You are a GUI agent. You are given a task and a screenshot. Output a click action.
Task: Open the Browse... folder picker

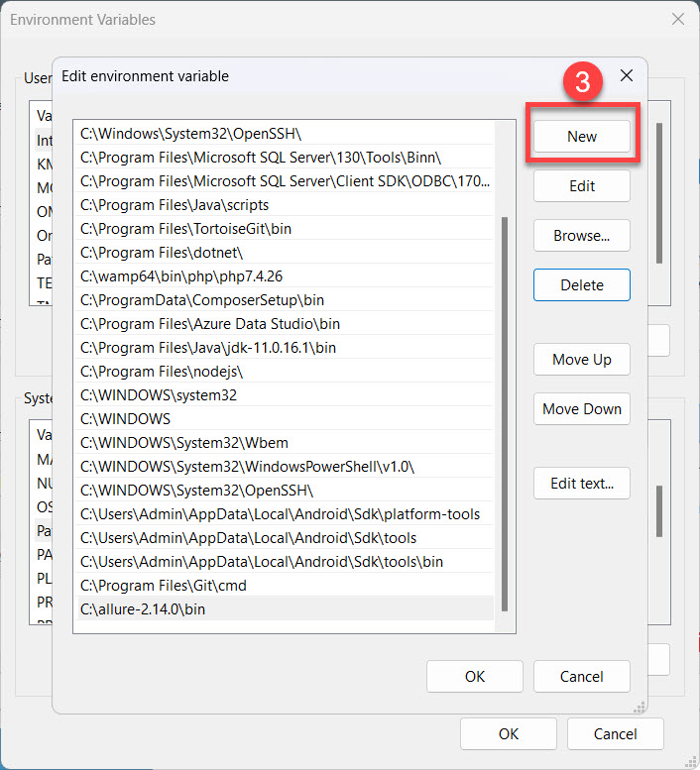coord(581,236)
